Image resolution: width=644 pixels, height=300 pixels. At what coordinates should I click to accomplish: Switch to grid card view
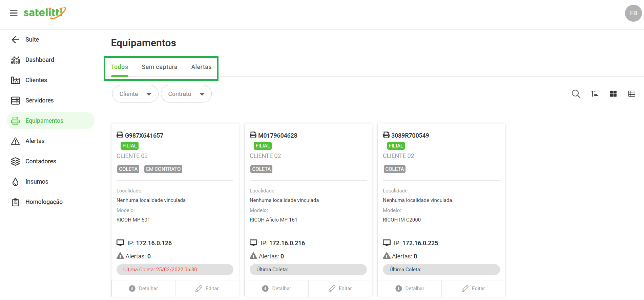613,94
